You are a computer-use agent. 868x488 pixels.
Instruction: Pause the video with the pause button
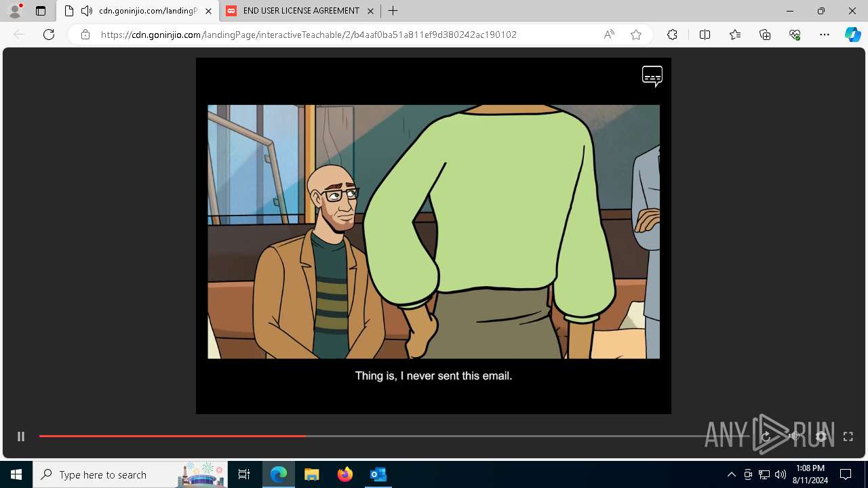[x=21, y=436]
